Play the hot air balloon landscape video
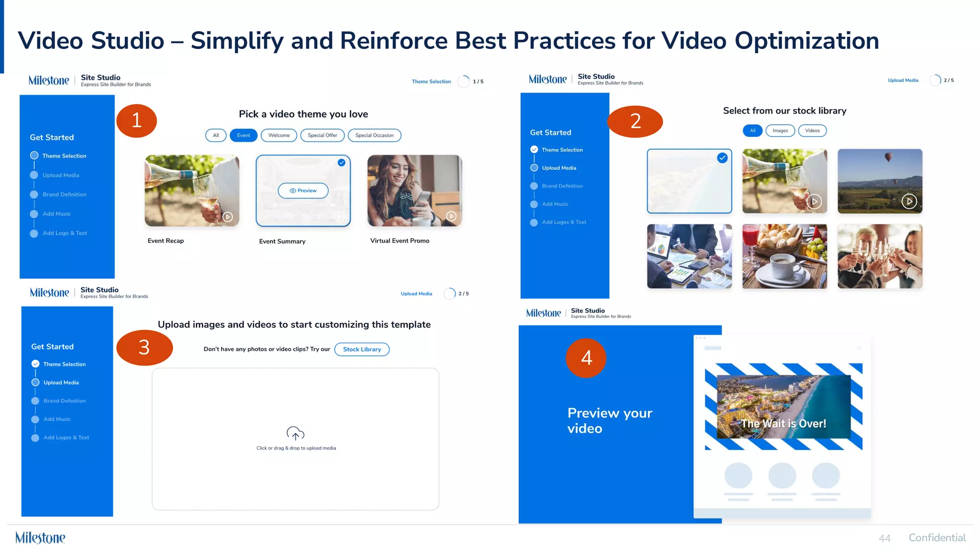The height and width of the screenshot is (551, 980). (x=909, y=201)
